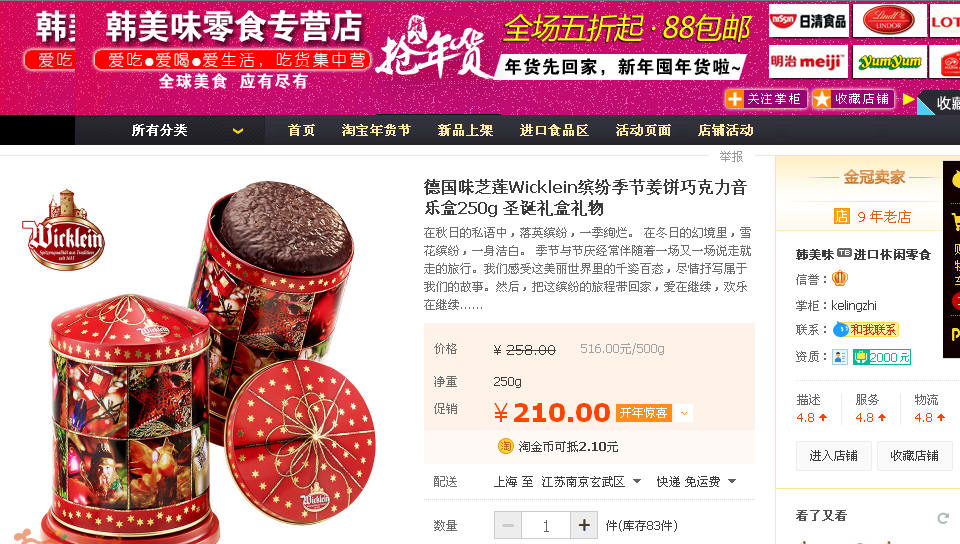This screenshot has height=544, width=960.
Task: Expand the 所有分类 category dropdown
Action: pyautogui.click(x=238, y=130)
